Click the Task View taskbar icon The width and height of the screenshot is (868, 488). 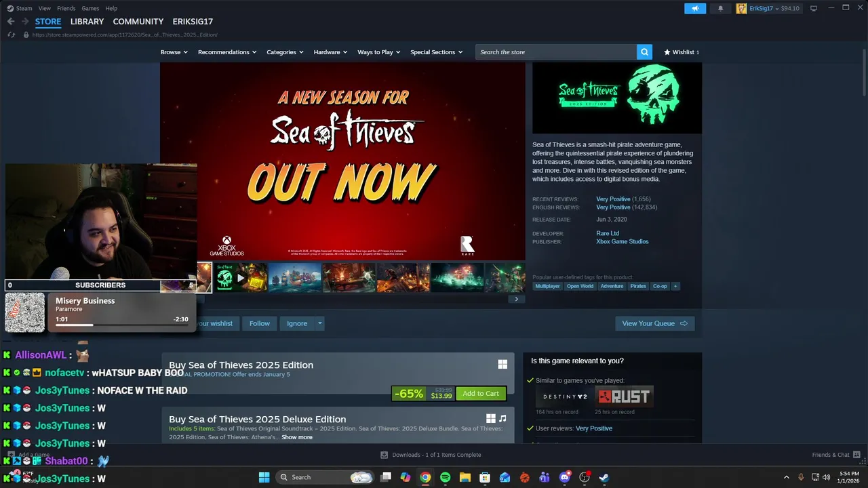pos(386,477)
